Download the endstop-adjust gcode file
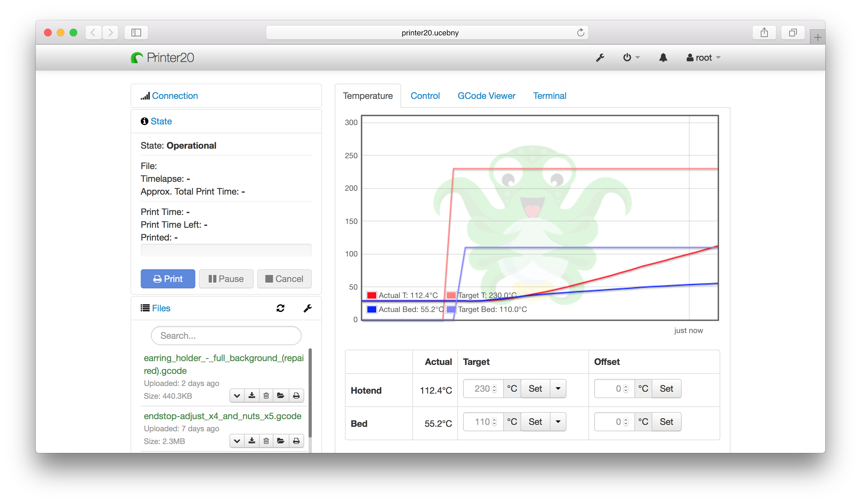 (252, 441)
